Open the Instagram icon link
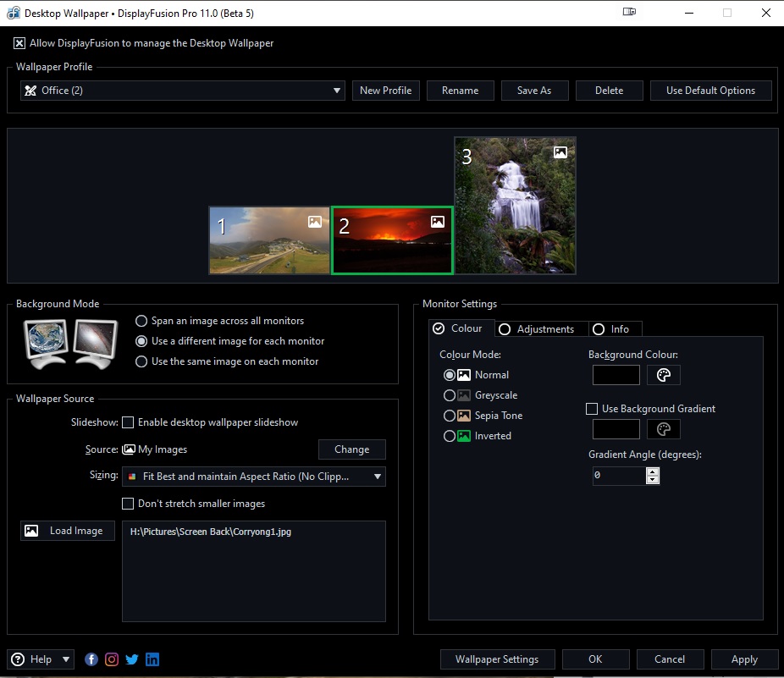The width and height of the screenshot is (784, 678). (x=112, y=659)
